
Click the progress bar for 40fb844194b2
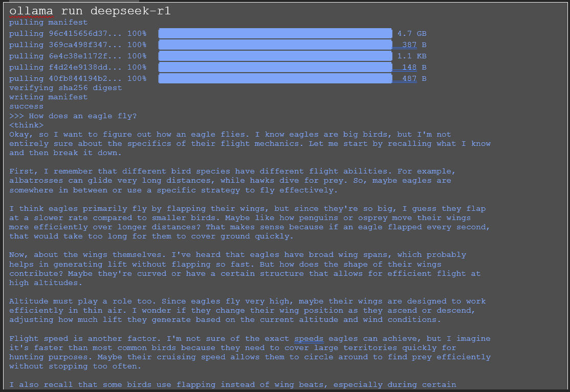(275, 78)
